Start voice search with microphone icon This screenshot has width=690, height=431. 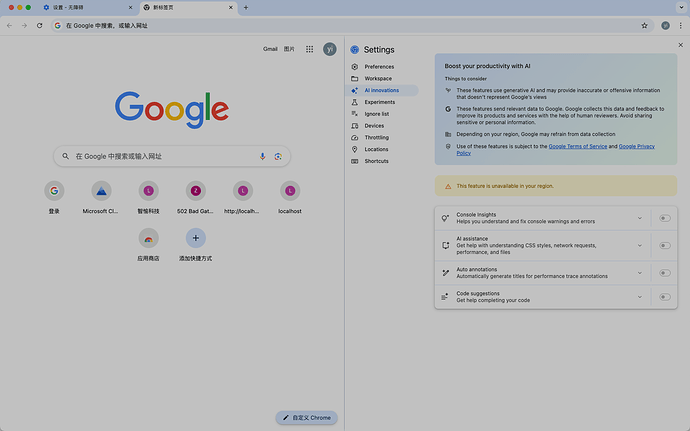coord(262,156)
